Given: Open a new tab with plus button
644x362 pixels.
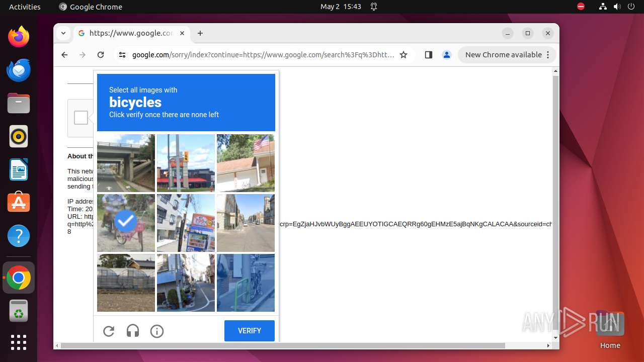Looking at the screenshot, I should [200, 33].
